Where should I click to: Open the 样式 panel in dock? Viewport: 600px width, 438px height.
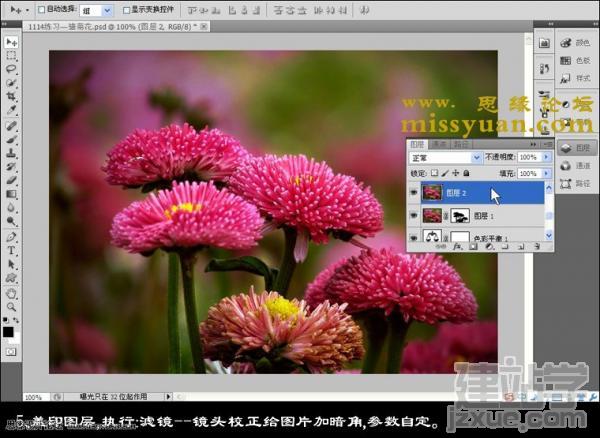576,78
